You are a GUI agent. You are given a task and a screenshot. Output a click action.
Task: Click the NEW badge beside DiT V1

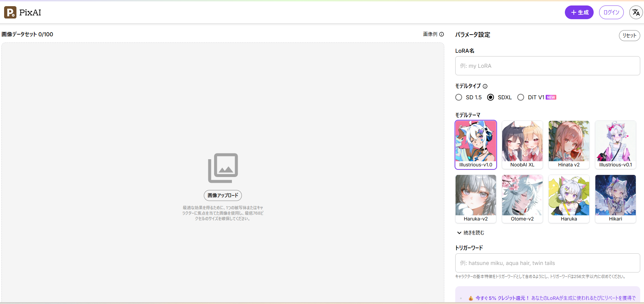[551, 97]
